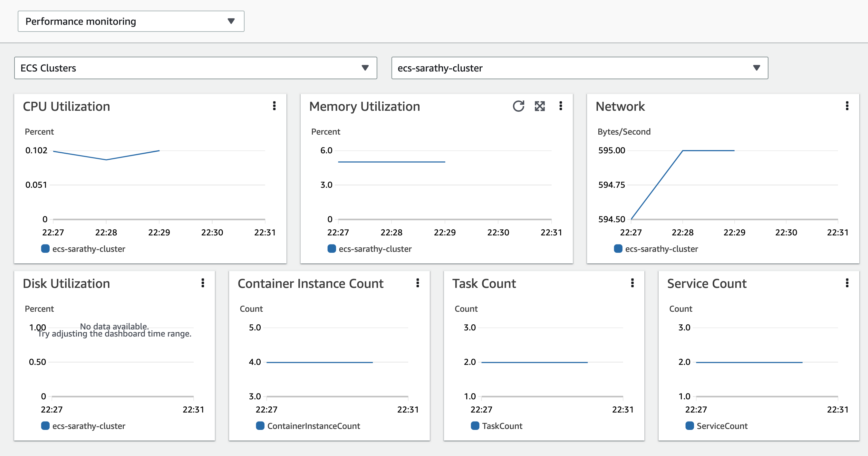The image size is (868, 456).
Task: Click the ContainerInstanceCount legend color swatch
Action: pos(260,426)
